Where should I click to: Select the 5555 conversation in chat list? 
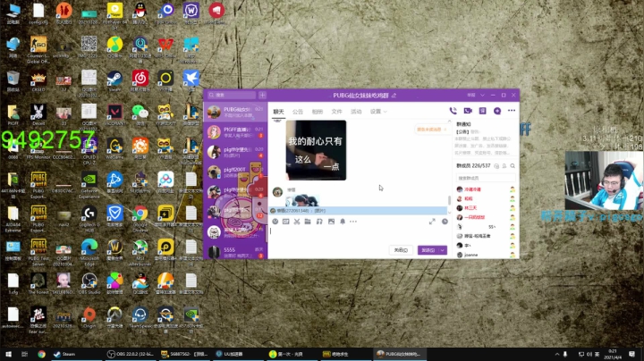click(235, 251)
